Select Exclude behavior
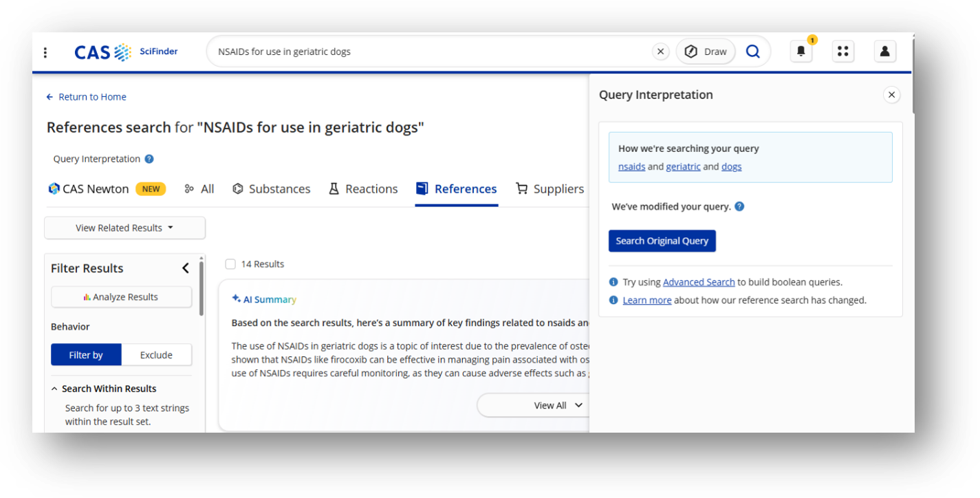 coord(156,355)
